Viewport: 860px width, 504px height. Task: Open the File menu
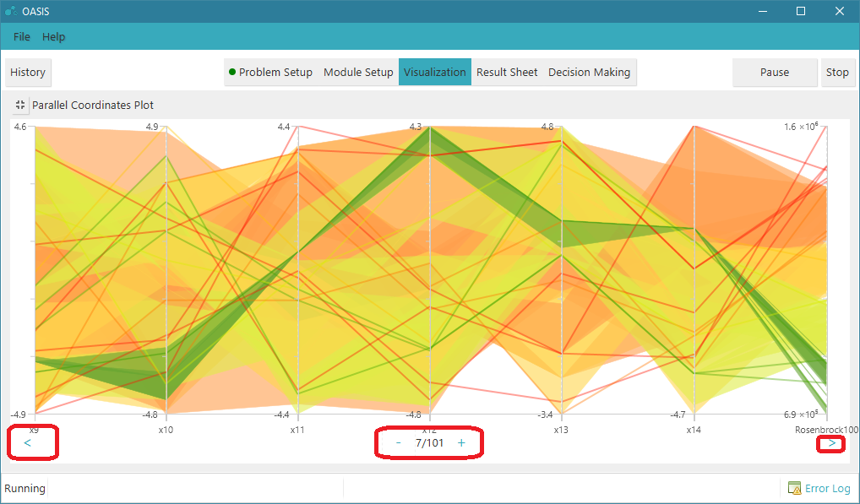(21, 36)
